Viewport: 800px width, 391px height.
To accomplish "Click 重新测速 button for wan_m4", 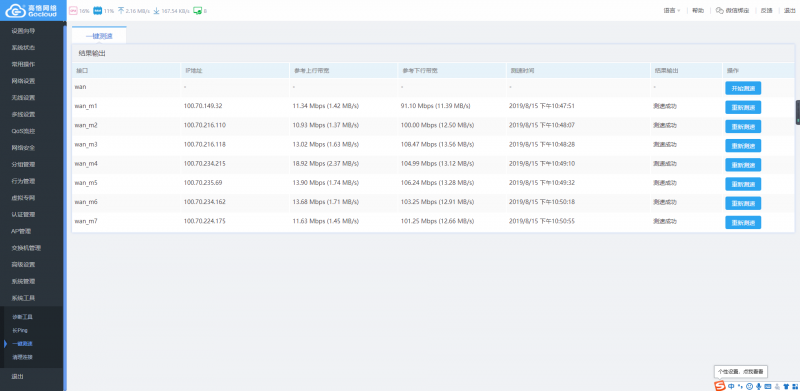I will pos(743,165).
